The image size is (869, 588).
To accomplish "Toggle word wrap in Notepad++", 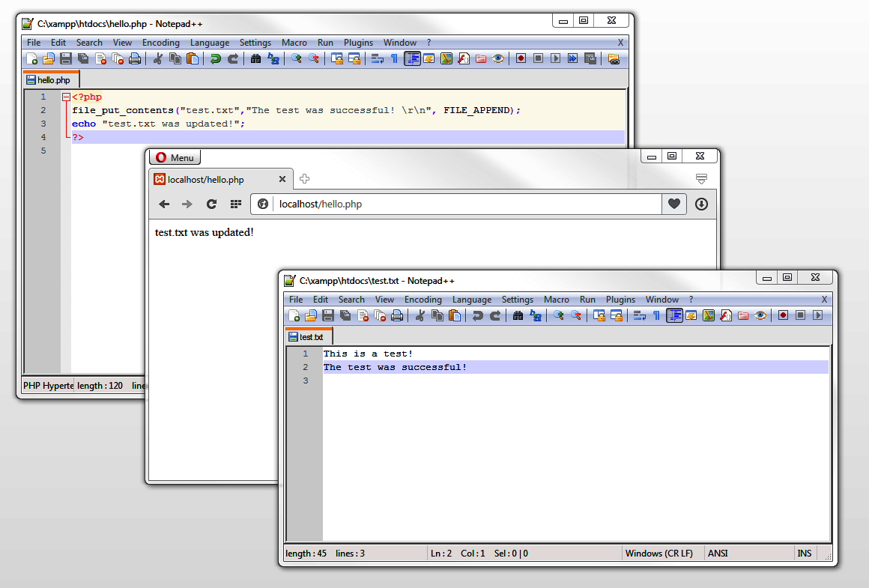I will tap(639, 315).
